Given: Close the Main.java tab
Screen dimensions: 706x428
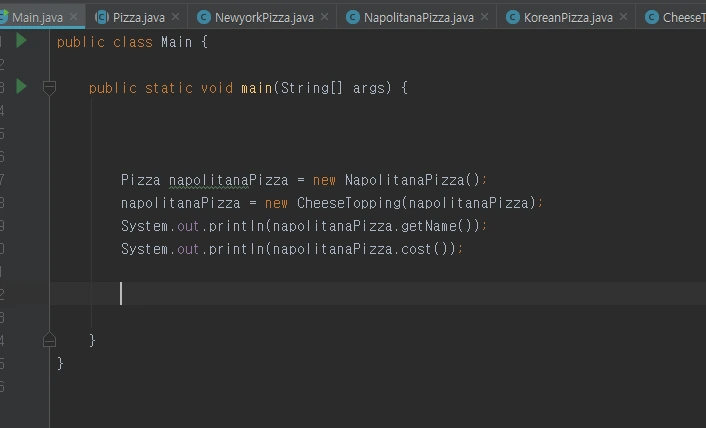Looking at the screenshot, I should [73, 17].
